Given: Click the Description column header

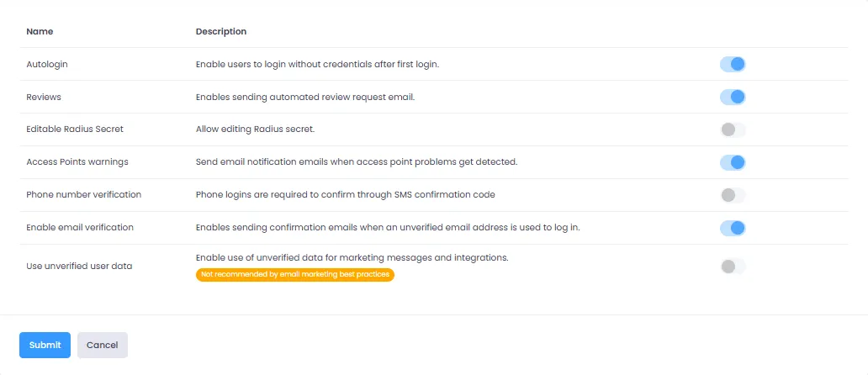Looking at the screenshot, I should 221,32.
